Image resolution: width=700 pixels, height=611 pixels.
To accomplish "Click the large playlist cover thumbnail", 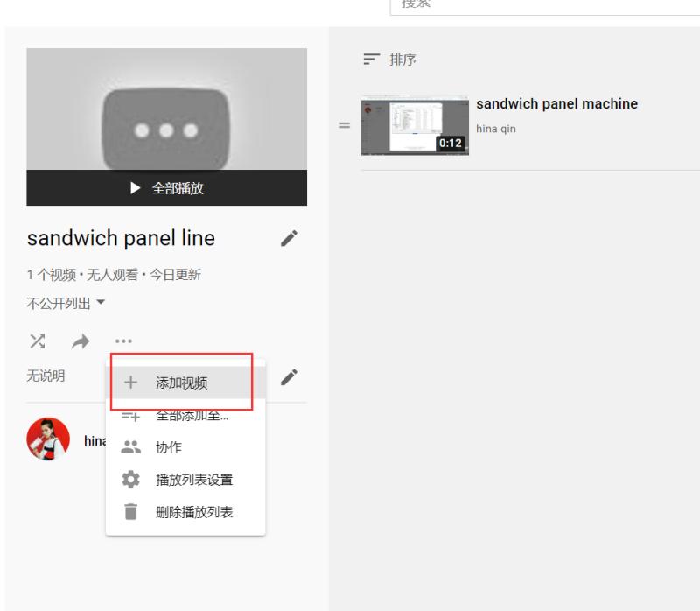I will (166, 109).
